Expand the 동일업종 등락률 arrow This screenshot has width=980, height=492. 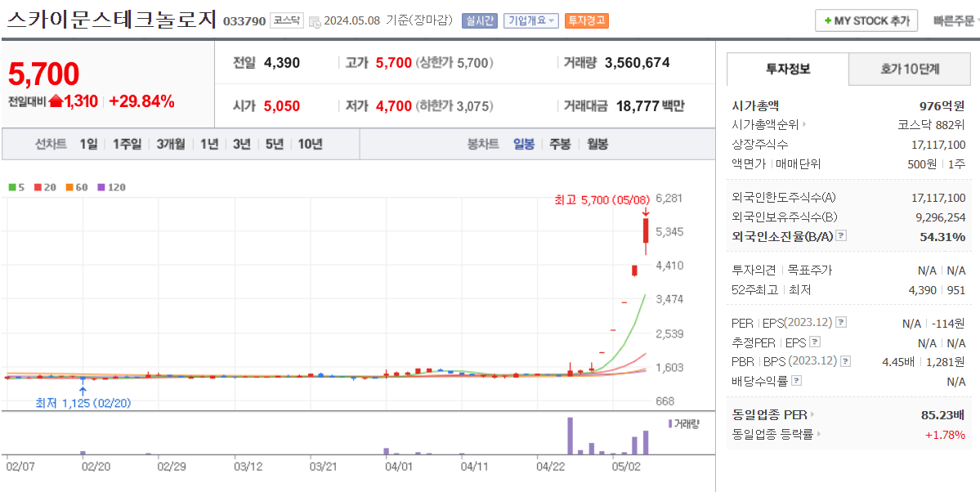(x=819, y=435)
